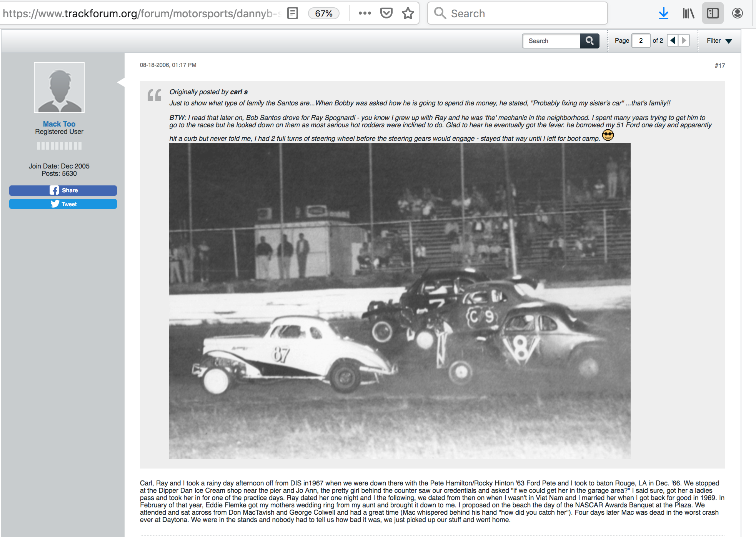Open page actions three-dot menu
This screenshot has height=537, width=756.
pyautogui.click(x=365, y=13)
